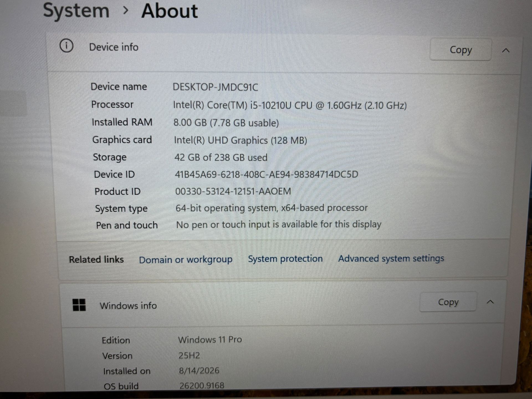This screenshot has width=532, height=399.
Task: Click the Graphics card label
Action: tap(122, 140)
